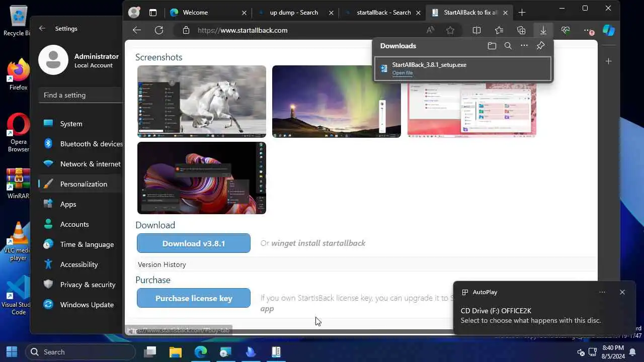644x362 pixels.
Task: Toggle the Downloads toolbar icon
Action: pyautogui.click(x=543, y=30)
